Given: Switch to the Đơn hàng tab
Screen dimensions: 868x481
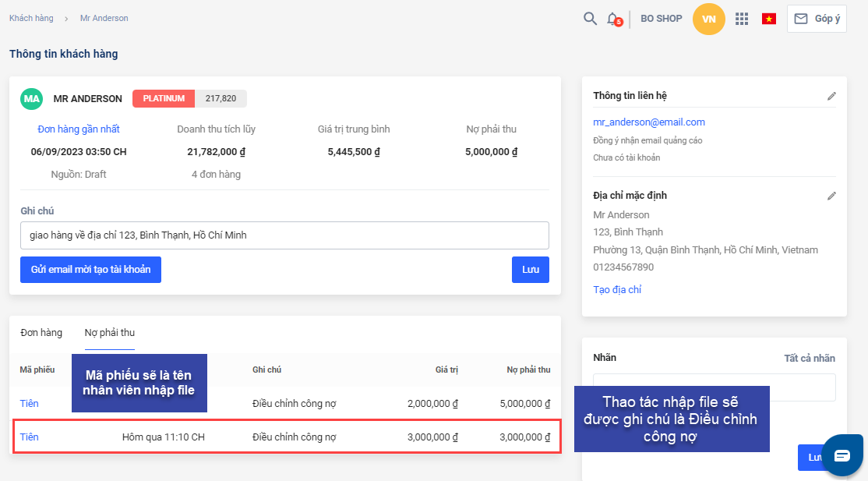Looking at the screenshot, I should coord(41,333).
